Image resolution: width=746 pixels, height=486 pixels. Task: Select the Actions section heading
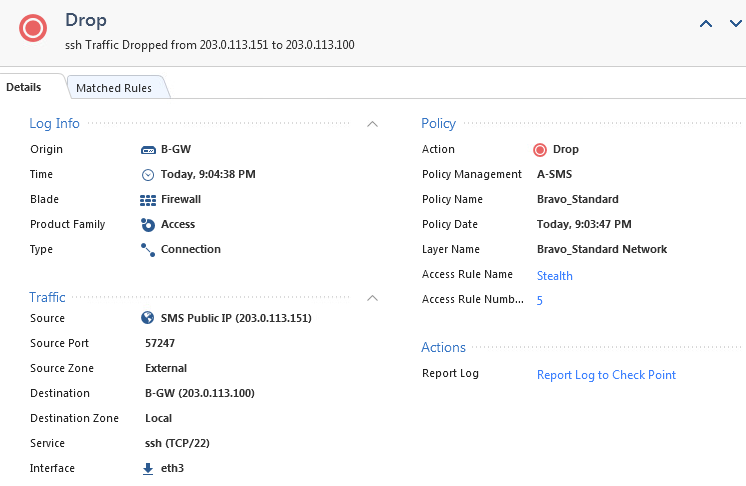[x=443, y=347]
